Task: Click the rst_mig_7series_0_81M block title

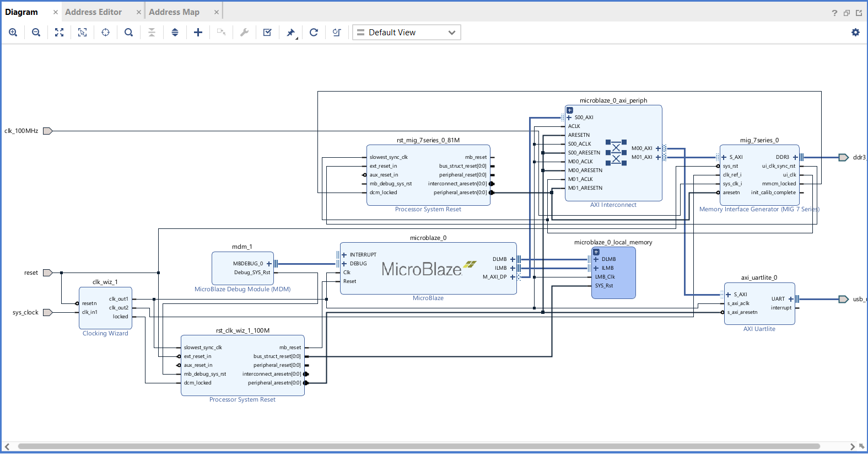Action: pyautogui.click(x=428, y=141)
